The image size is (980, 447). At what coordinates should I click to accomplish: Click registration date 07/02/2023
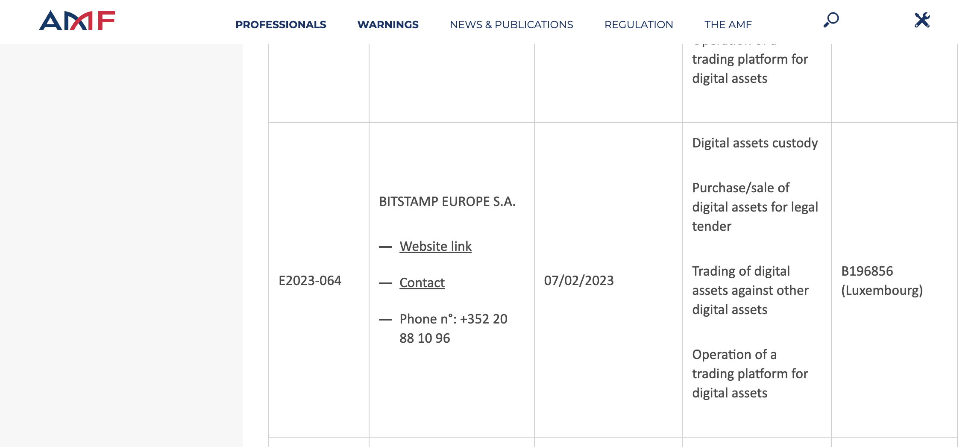click(579, 280)
